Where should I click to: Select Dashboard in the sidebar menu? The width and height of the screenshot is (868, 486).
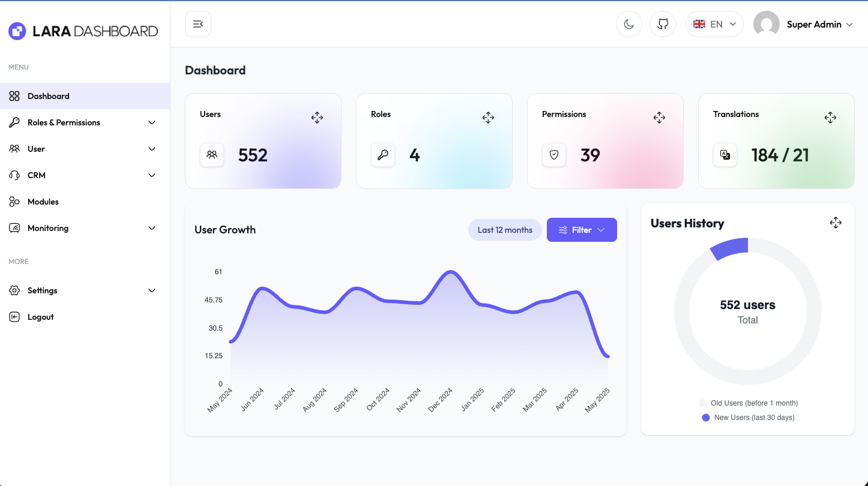tap(49, 96)
